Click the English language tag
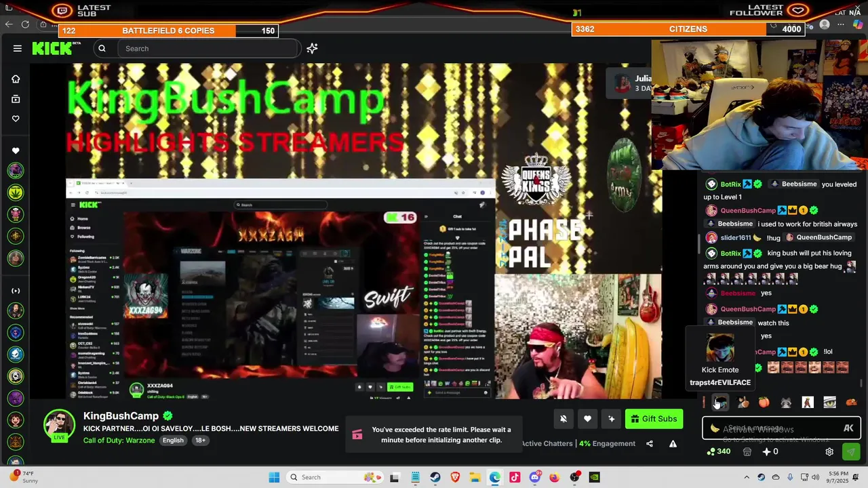Viewport: 868px width, 488px height. [173, 440]
